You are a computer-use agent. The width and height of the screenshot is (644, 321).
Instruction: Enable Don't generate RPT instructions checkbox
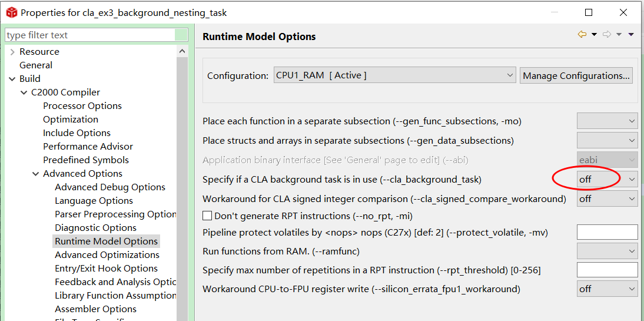[207, 216]
